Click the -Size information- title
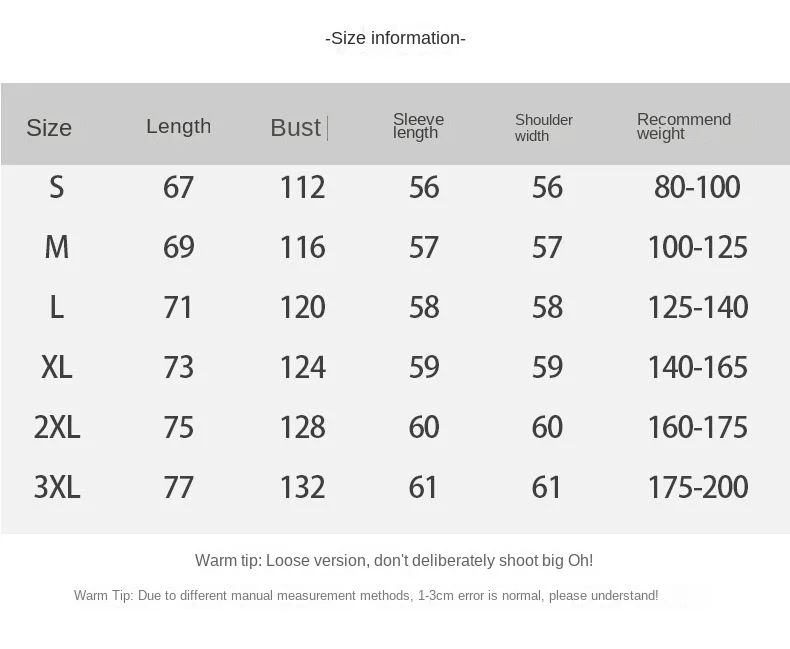The height and width of the screenshot is (649, 790). click(x=395, y=38)
